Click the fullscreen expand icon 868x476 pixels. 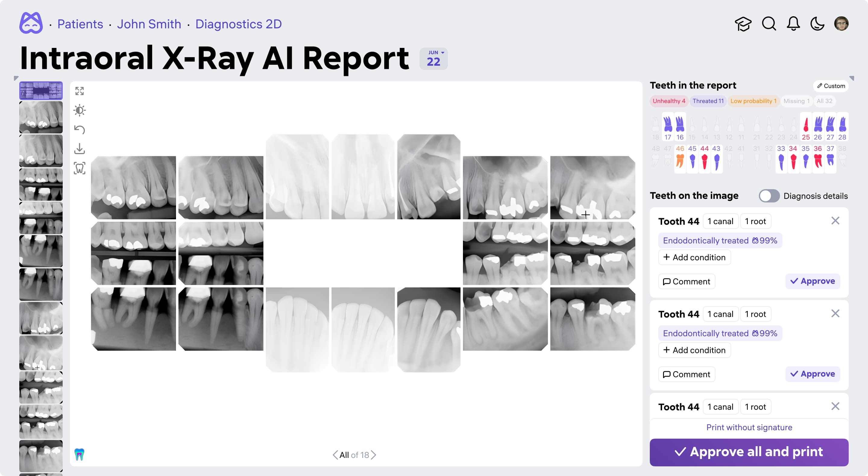(80, 91)
